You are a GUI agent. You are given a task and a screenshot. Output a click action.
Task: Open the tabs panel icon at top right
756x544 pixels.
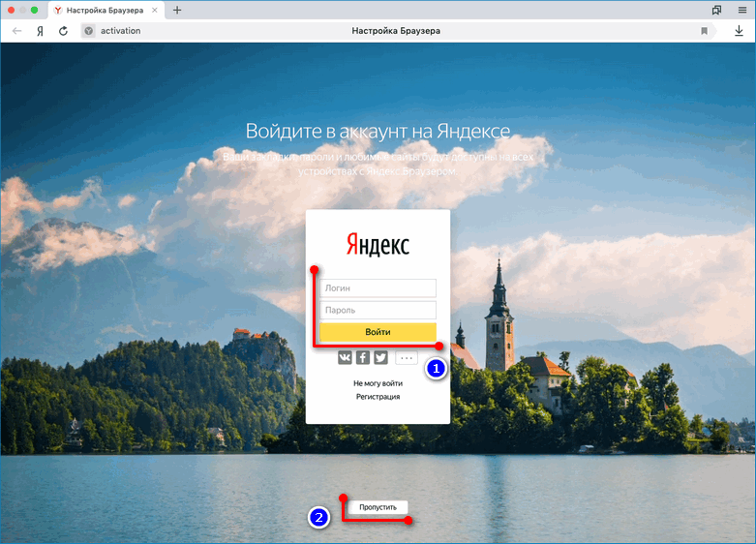716,10
